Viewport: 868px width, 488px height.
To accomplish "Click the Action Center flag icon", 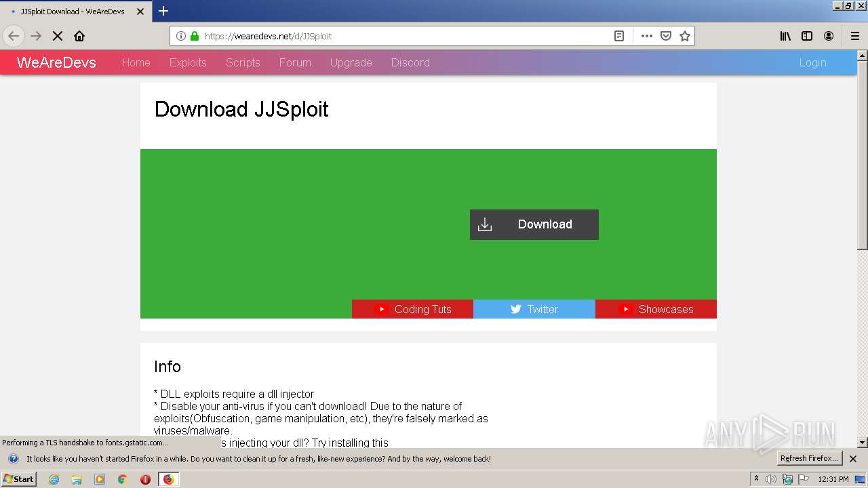I will [x=804, y=479].
